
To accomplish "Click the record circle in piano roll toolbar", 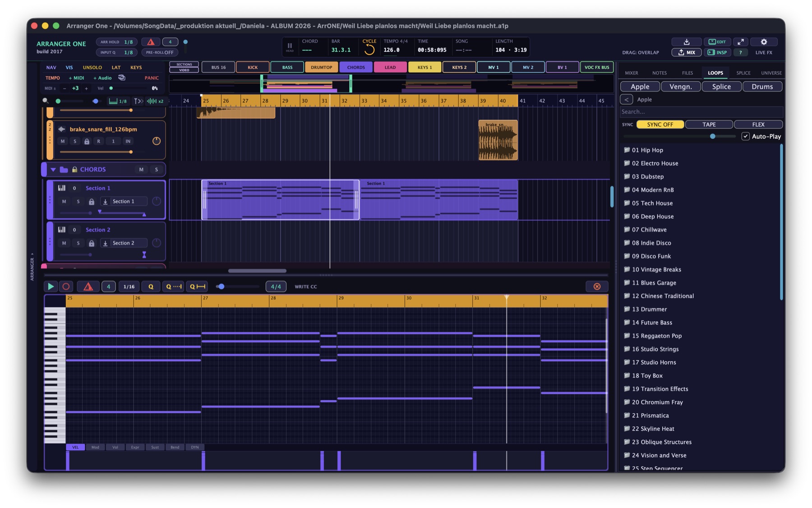I will coord(66,286).
